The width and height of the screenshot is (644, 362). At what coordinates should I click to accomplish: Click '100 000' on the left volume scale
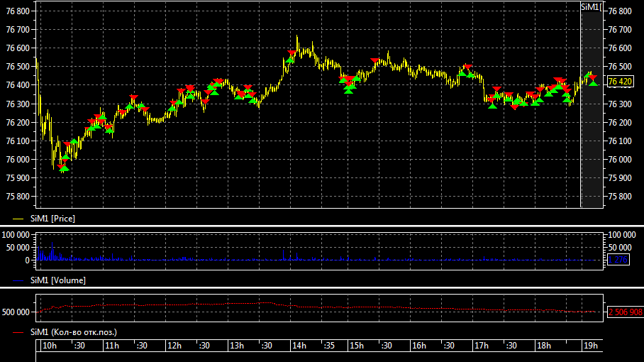[16, 235]
